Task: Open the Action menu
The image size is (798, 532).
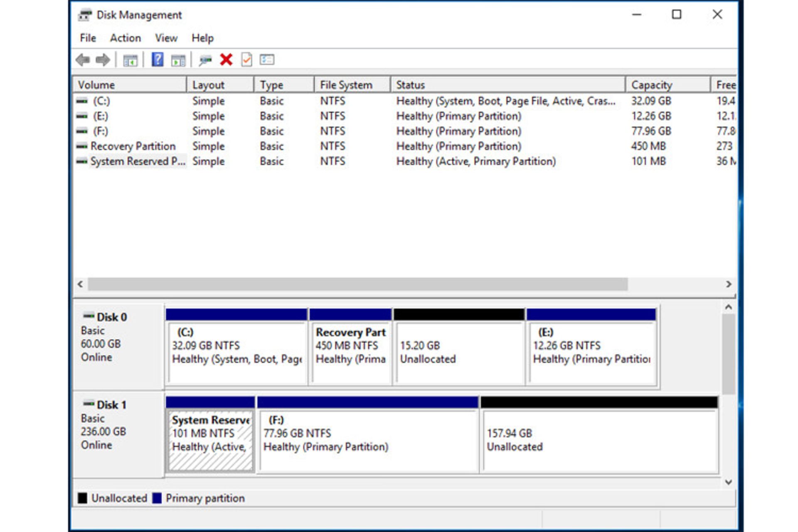Action: tap(125, 38)
